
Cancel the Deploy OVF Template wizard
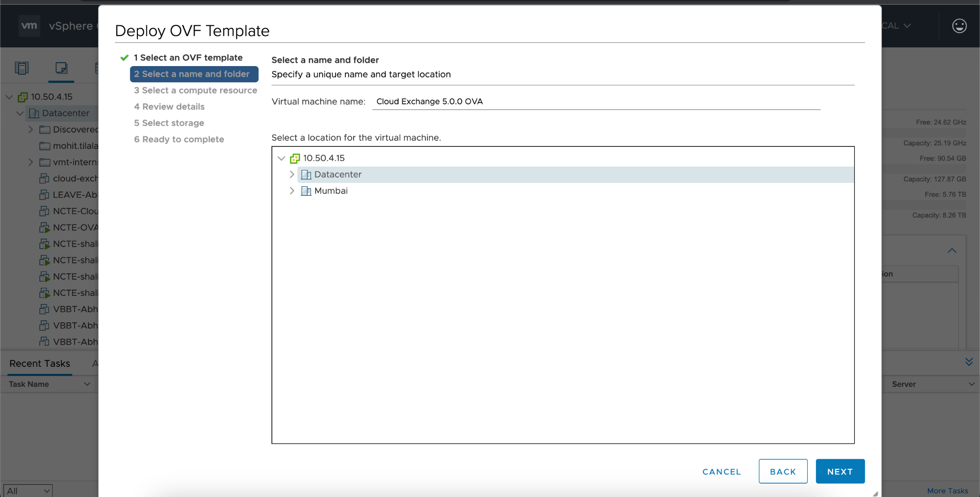click(x=722, y=472)
